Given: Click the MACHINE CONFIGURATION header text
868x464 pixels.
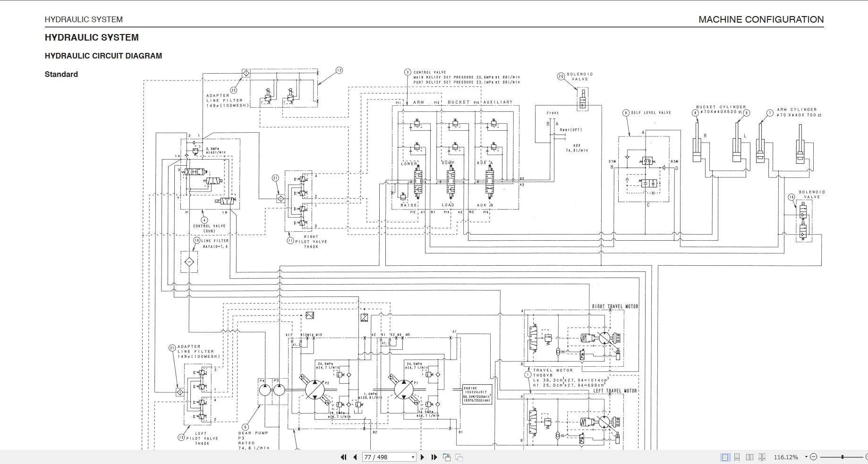Looking at the screenshot, I should 761,19.
